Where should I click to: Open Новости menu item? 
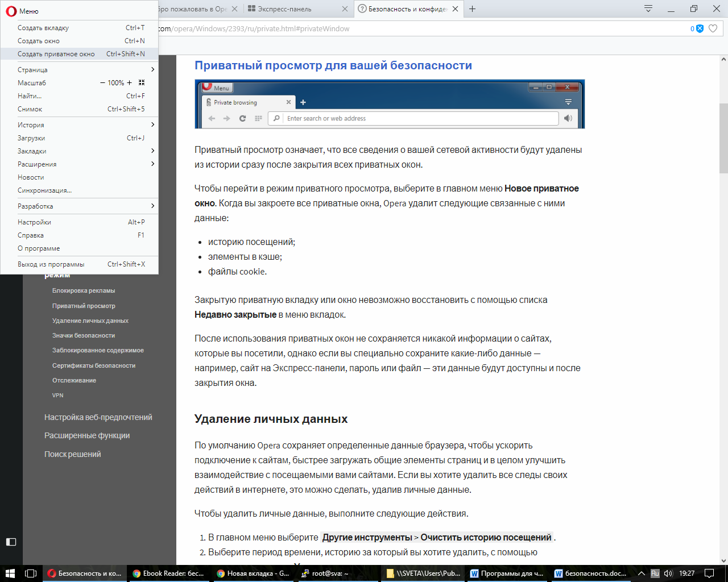click(79, 177)
